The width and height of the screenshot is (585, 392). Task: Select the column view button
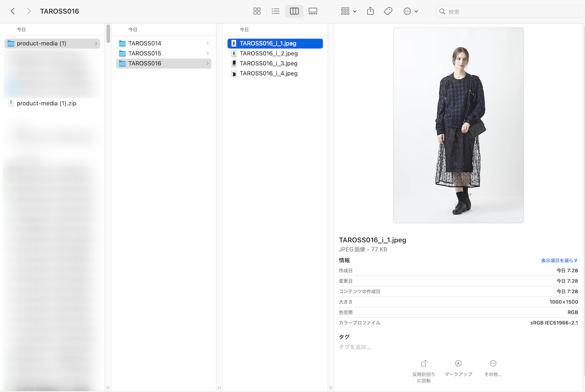pyautogui.click(x=294, y=11)
